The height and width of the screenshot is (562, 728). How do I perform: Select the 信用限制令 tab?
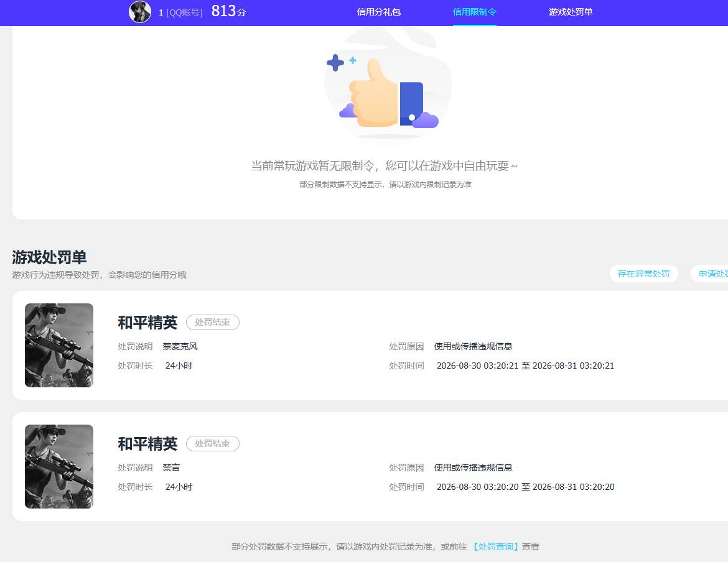[475, 12]
